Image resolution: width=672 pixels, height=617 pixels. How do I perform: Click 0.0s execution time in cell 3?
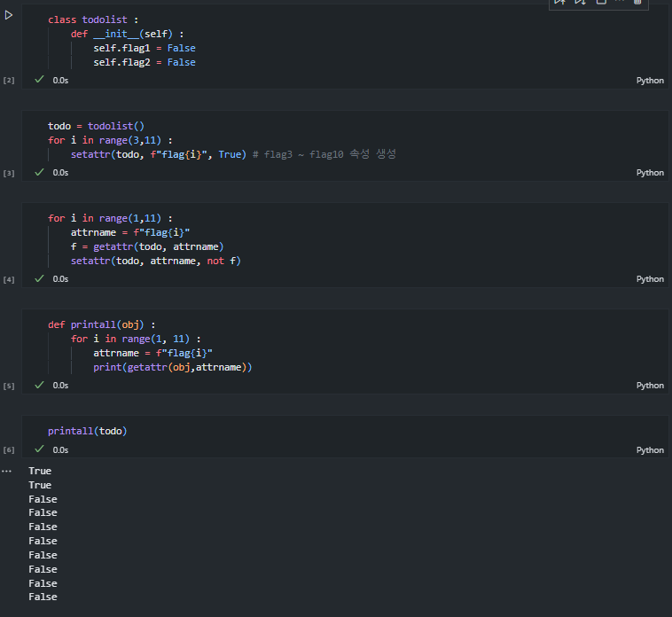(60, 173)
